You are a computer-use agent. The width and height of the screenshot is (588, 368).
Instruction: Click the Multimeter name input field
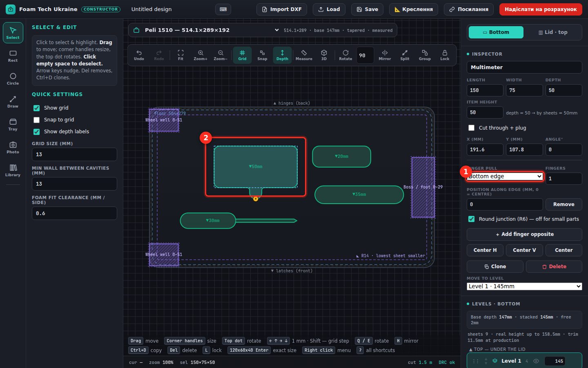pyautogui.click(x=524, y=67)
